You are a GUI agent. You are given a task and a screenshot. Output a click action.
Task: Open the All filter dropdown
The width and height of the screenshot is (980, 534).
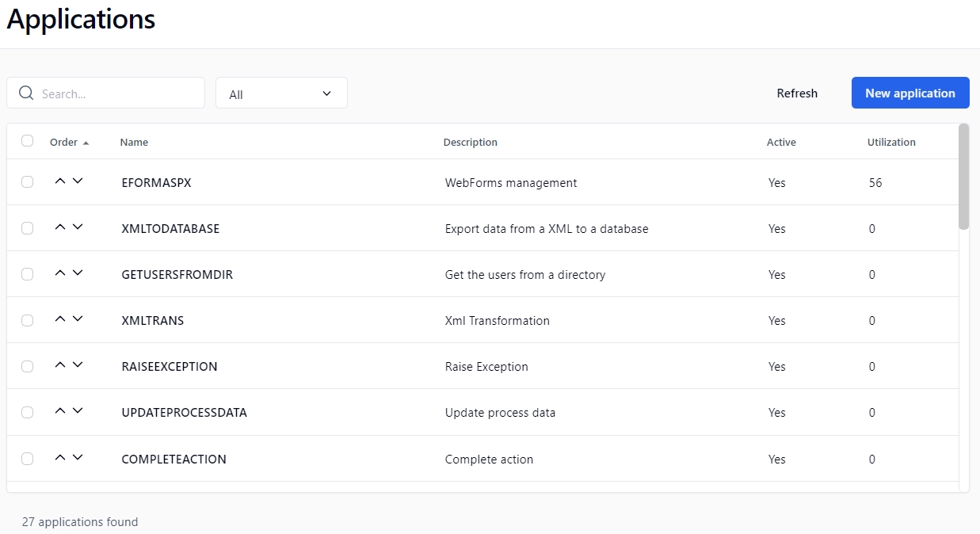click(x=281, y=93)
